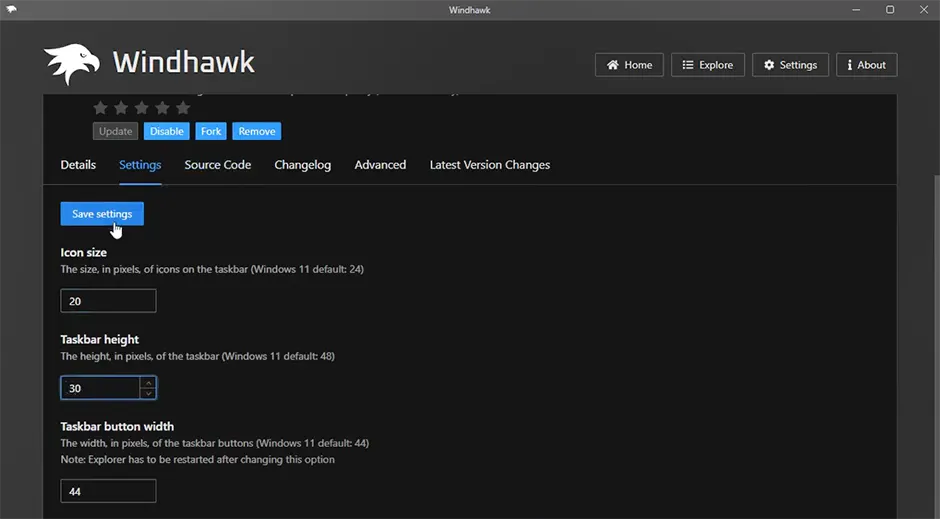This screenshot has height=519, width=940.
Task: Rate the mod one star
Action: click(x=100, y=108)
